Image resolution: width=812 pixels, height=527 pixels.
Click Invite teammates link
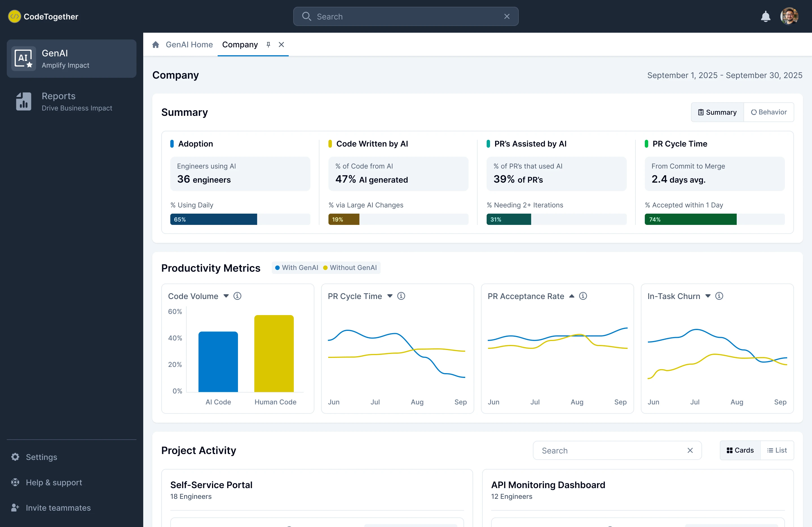click(58, 508)
